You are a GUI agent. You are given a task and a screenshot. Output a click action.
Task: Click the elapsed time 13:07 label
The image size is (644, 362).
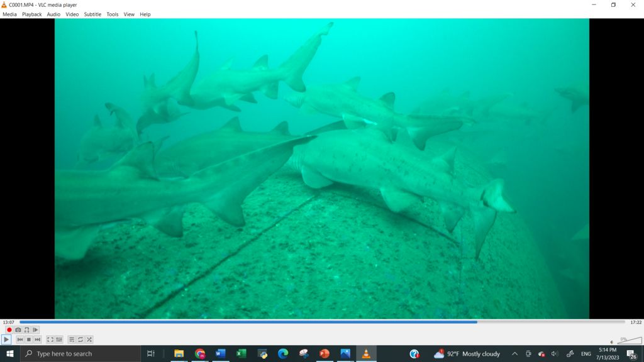8,322
